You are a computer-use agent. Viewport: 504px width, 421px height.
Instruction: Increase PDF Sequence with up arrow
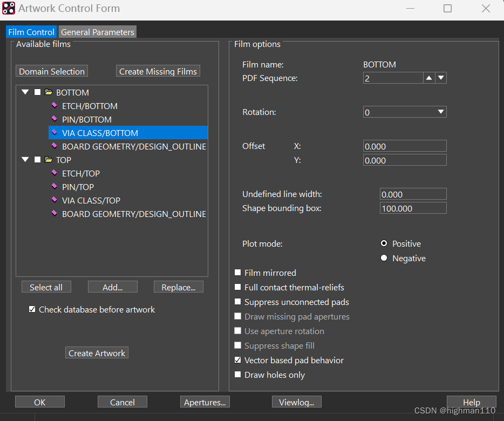coord(428,78)
